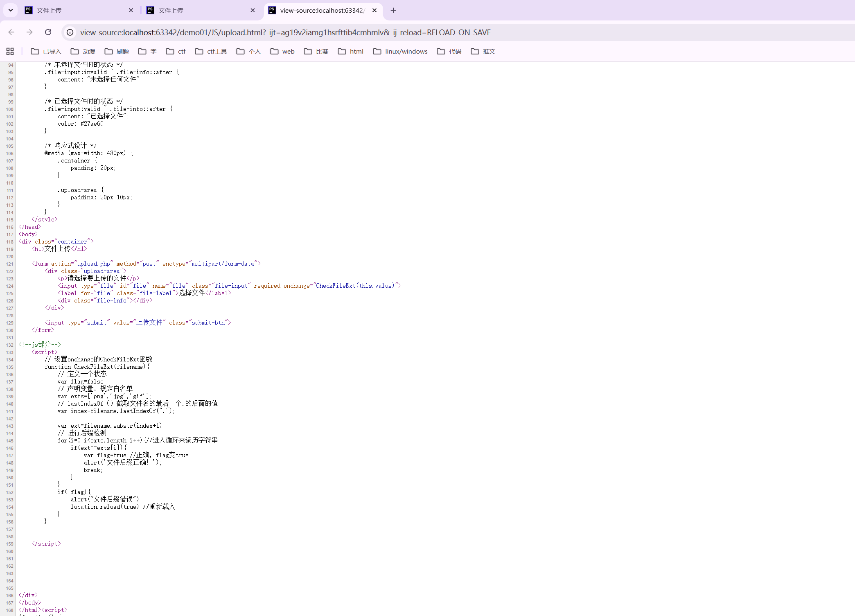Open the 推文 bookmarks folder
This screenshot has height=616, width=855.
click(488, 51)
